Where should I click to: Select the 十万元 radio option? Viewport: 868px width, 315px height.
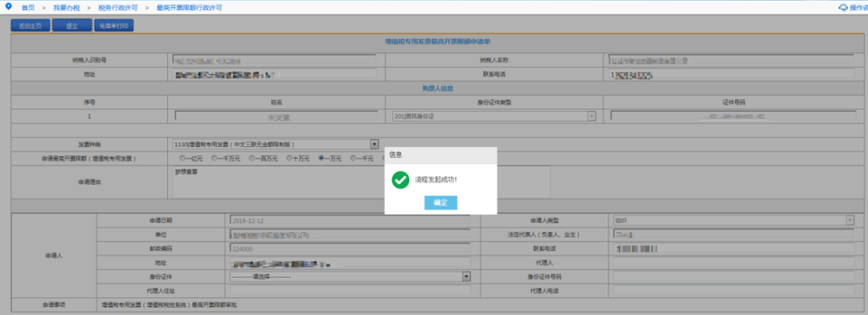coord(289,158)
